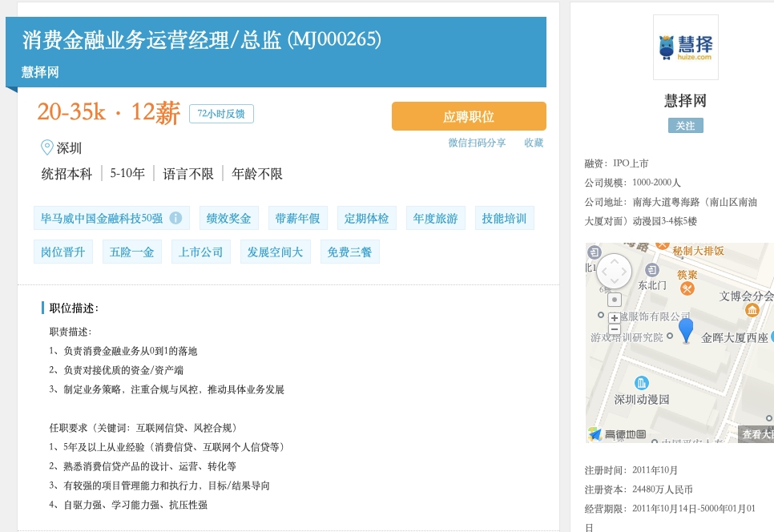
Task: Click the map pan direction control
Action: point(615,271)
